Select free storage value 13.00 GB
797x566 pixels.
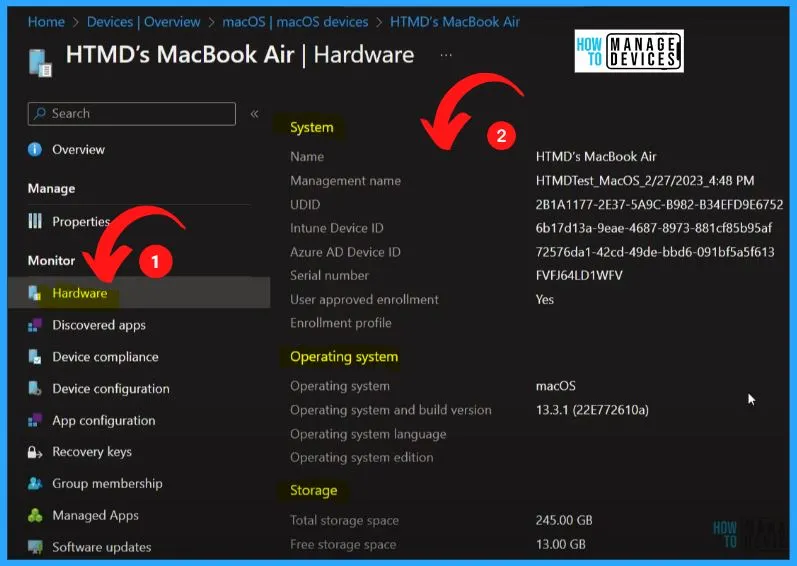click(561, 544)
